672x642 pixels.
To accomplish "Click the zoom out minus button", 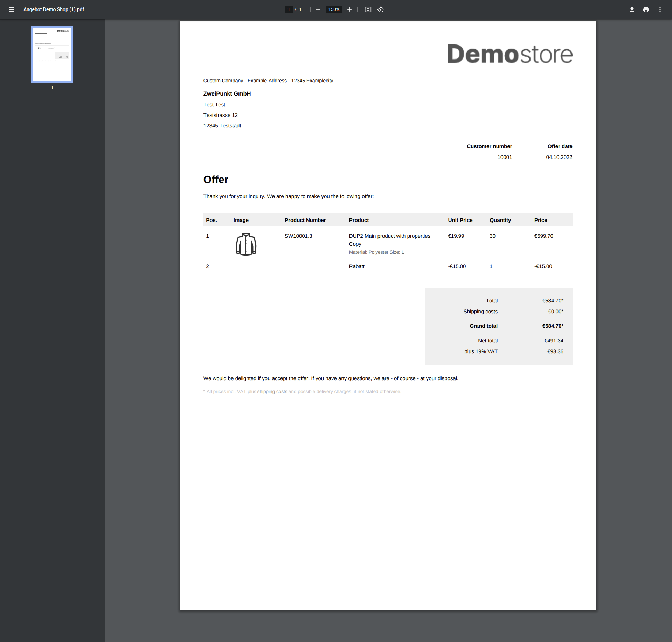I will click(318, 9).
